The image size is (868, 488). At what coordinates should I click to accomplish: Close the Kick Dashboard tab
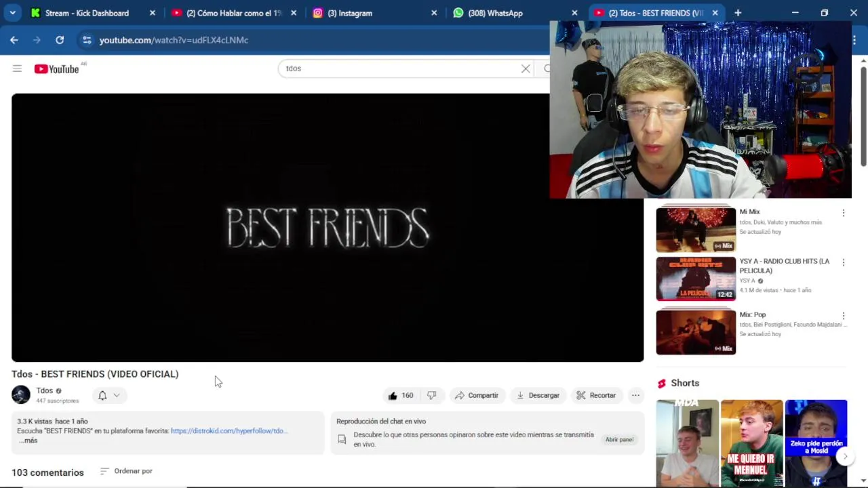[x=153, y=13]
